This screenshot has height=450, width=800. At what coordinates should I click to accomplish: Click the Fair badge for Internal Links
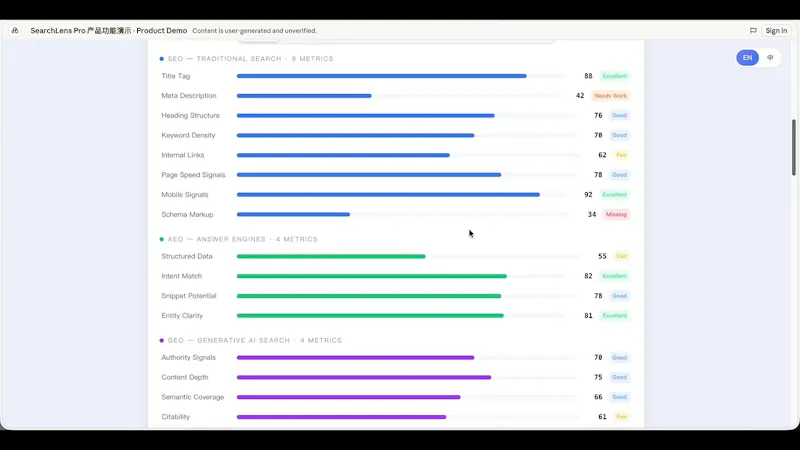point(621,155)
